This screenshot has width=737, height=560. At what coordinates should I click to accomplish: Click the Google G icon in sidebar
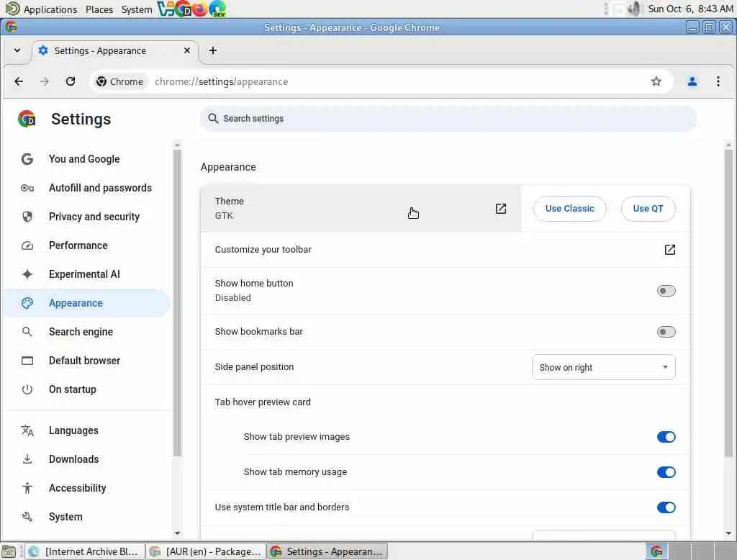pos(27,159)
